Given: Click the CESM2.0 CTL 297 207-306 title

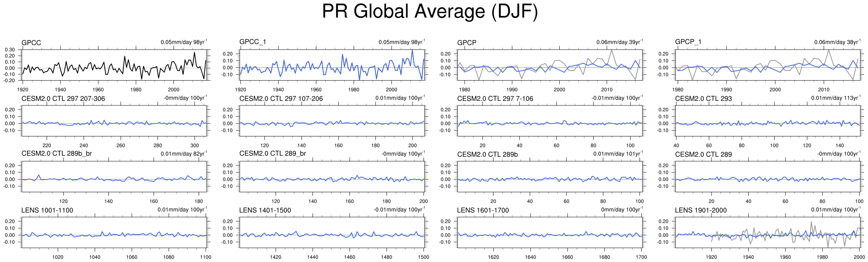Looking at the screenshot, I should (63, 99).
